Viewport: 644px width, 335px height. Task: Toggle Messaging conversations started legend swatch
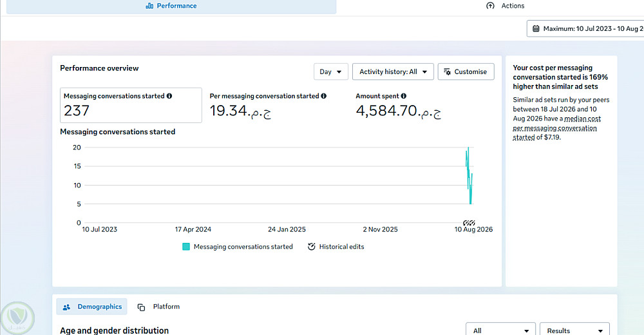tap(186, 247)
